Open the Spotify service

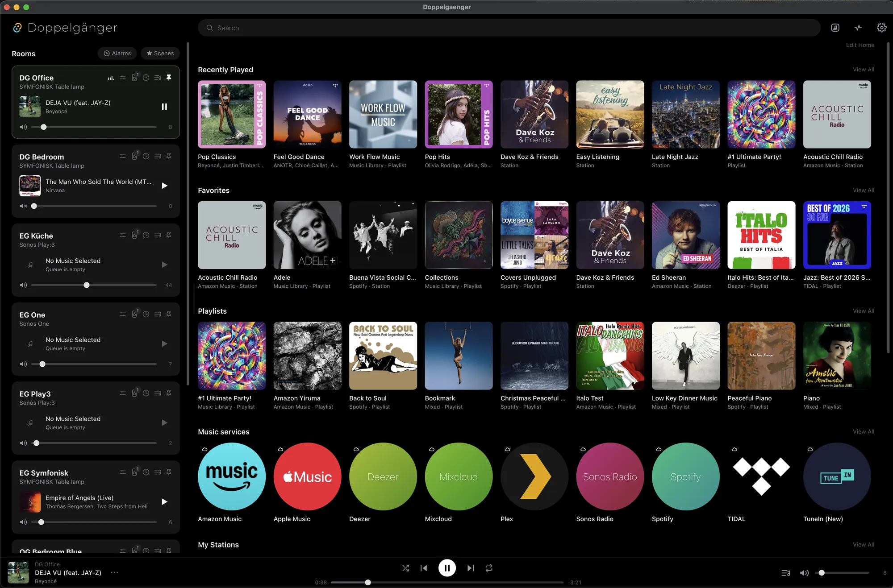pos(686,476)
